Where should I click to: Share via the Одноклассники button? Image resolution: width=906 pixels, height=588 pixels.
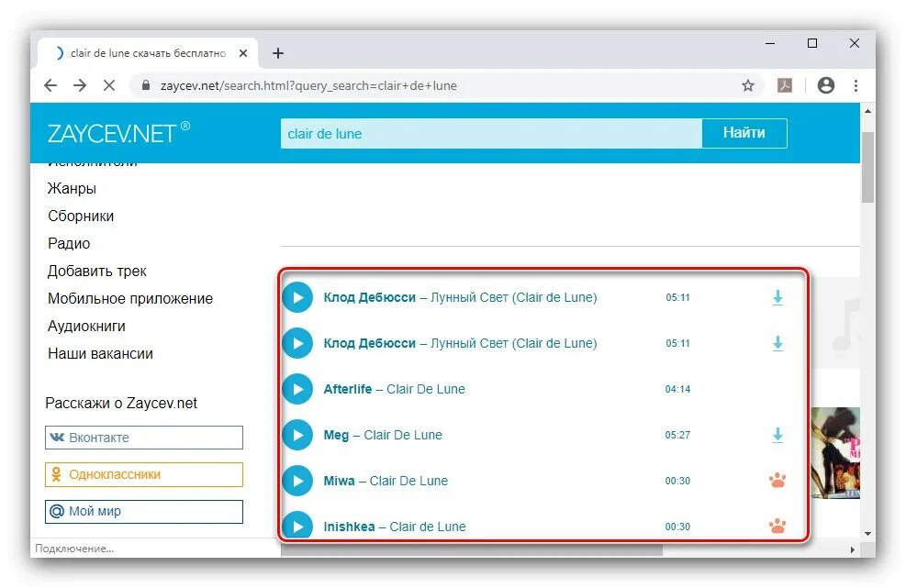click(x=144, y=474)
